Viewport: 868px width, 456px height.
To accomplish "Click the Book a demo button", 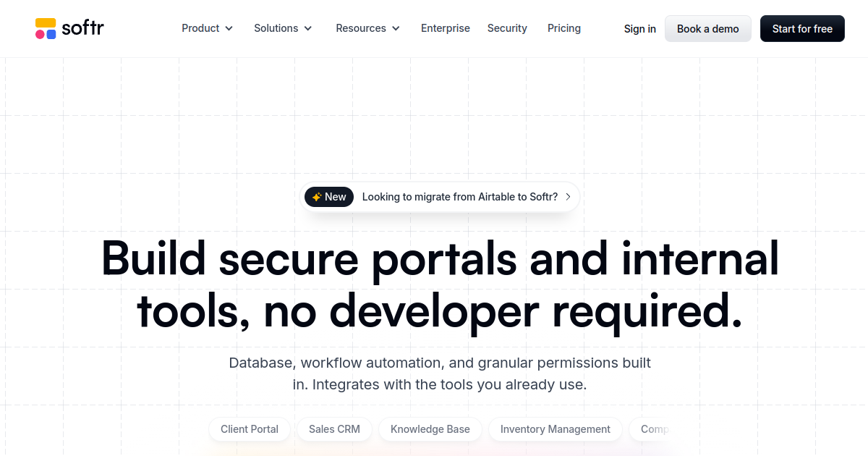I will (708, 29).
